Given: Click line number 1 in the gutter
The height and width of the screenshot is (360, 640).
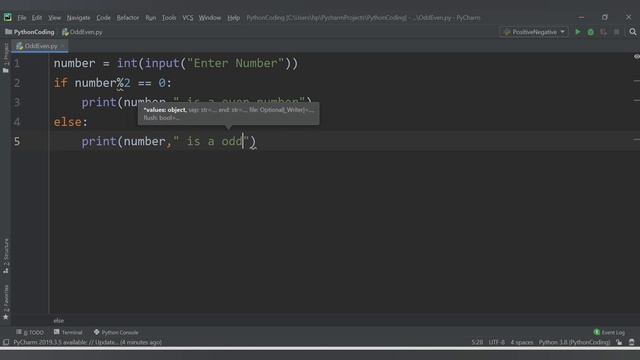Looking at the screenshot, I should click(17, 63).
